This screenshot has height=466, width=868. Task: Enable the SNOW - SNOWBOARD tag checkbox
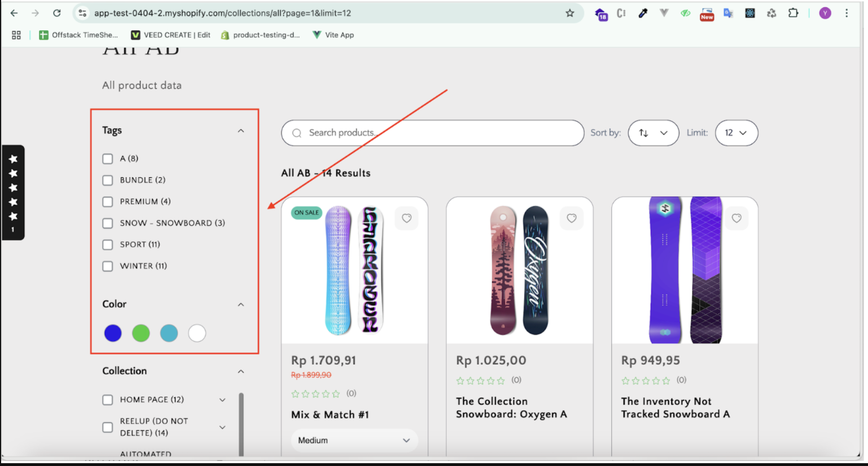(108, 223)
